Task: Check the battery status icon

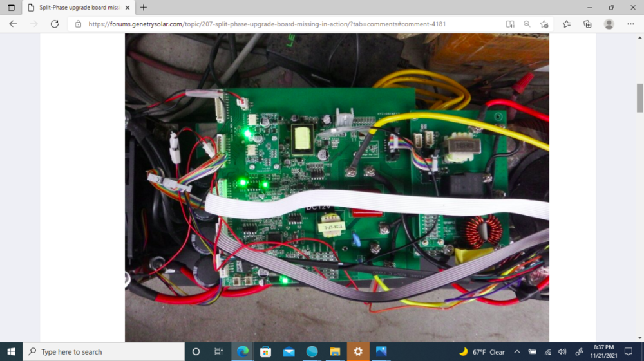Action: click(533, 351)
